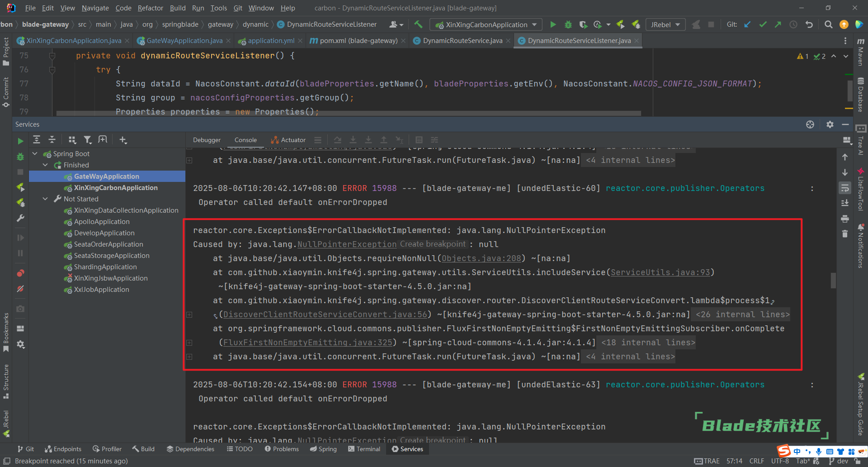Run XinXingCarbonApplication with green play button
Image resolution: width=868 pixels, height=467 pixels.
(x=553, y=24)
